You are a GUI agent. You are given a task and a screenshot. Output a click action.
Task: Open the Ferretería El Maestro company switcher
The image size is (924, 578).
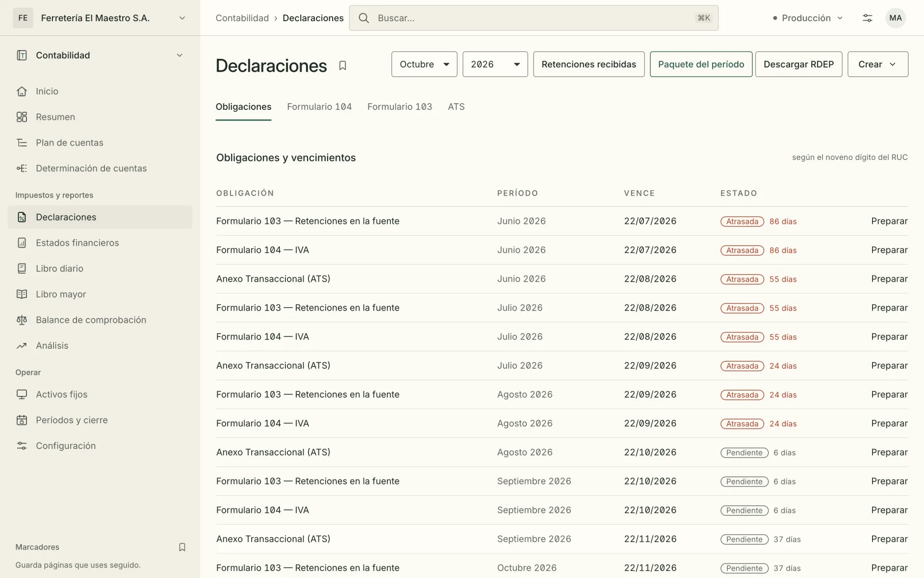point(100,18)
